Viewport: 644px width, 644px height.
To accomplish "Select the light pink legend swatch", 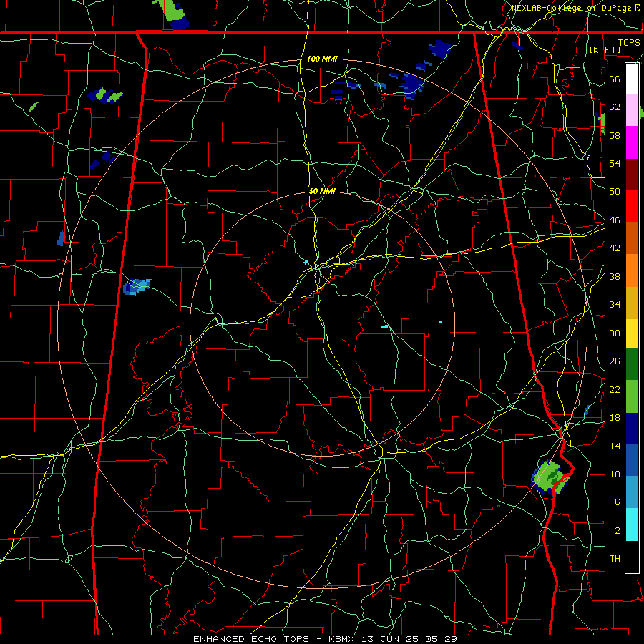I will point(632,109).
